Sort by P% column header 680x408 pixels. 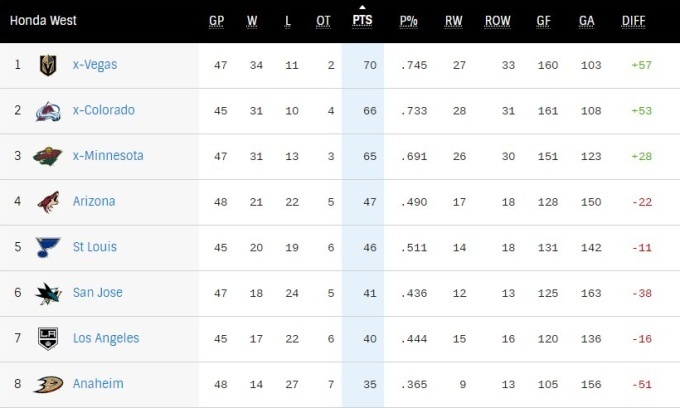[x=408, y=21]
